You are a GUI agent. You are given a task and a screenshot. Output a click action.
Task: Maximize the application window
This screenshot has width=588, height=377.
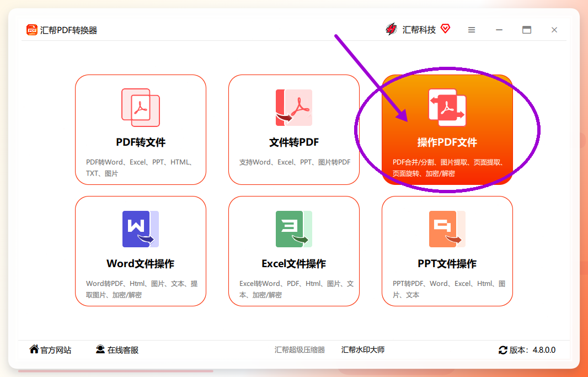[x=527, y=30]
